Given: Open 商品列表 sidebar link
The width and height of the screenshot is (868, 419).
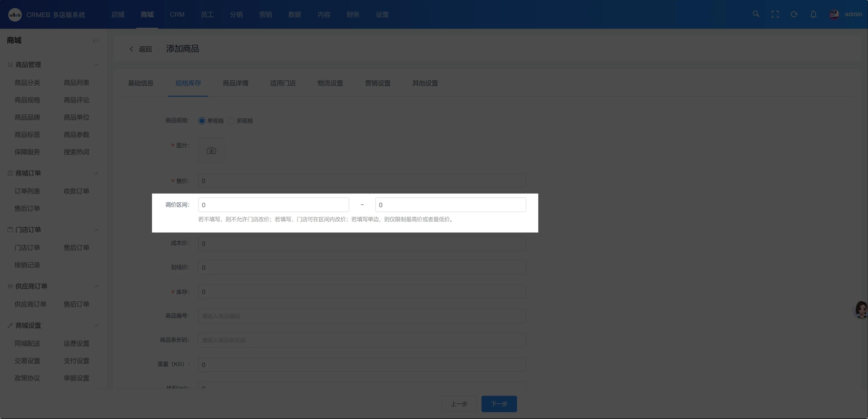Looking at the screenshot, I should 77,83.
